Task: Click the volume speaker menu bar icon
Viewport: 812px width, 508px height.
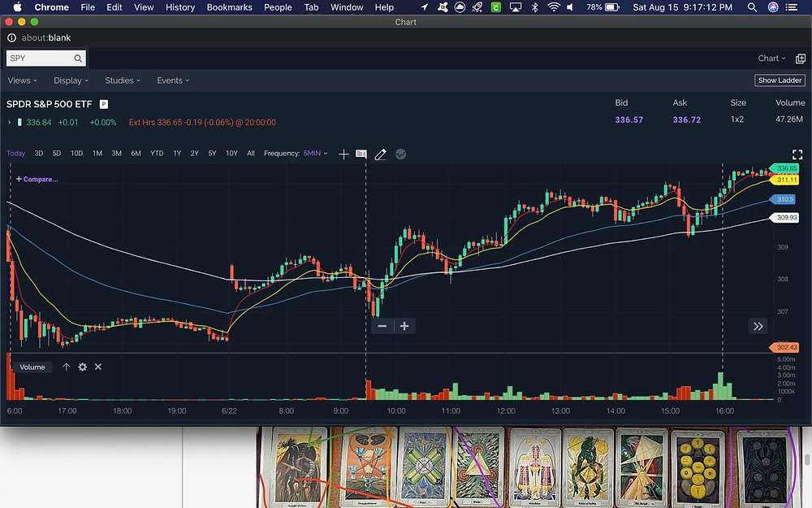Action: click(x=570, y=7)
